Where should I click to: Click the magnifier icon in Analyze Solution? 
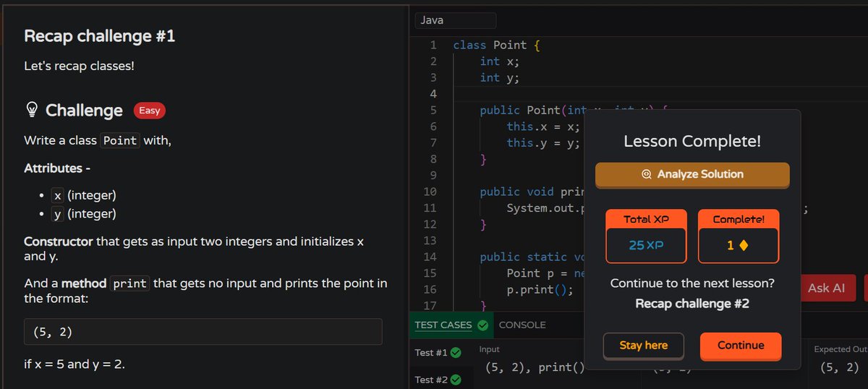[x=647, y=174]
